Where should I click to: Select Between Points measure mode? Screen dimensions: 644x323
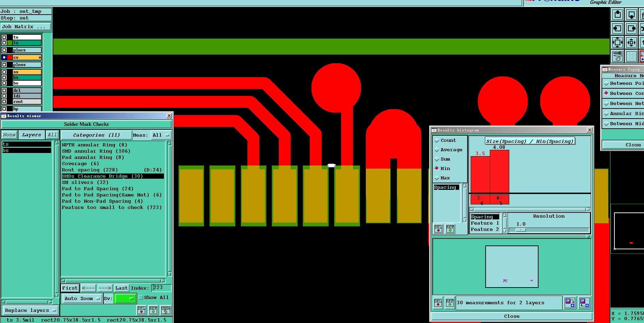tap(623, 83)
